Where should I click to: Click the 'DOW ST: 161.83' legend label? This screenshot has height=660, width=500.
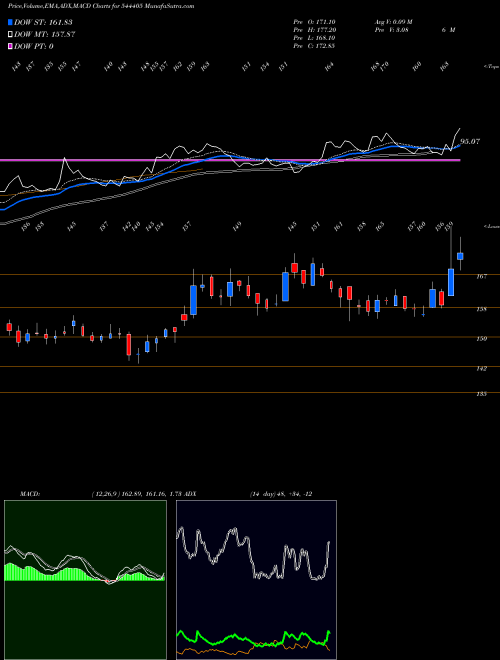[x=43, y=22]
